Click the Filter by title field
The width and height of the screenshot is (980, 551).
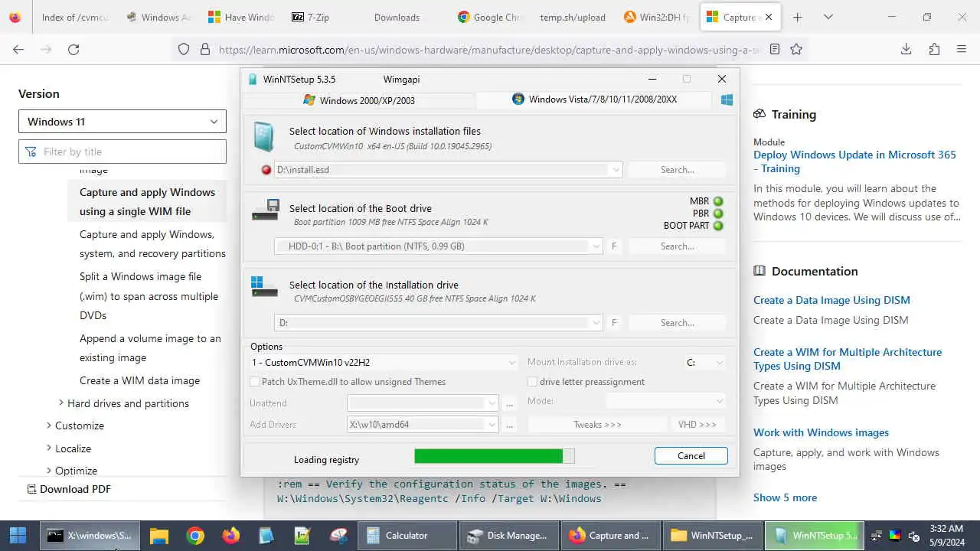122,152
